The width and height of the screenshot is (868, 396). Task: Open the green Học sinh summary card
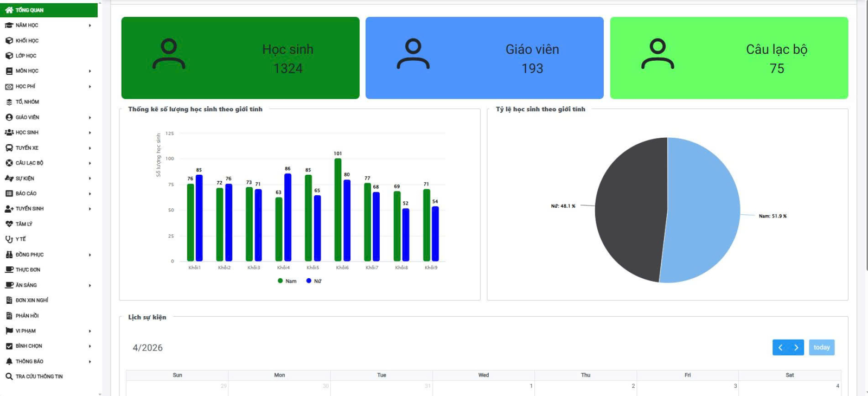pyautogui.click(x=240, y=58)
